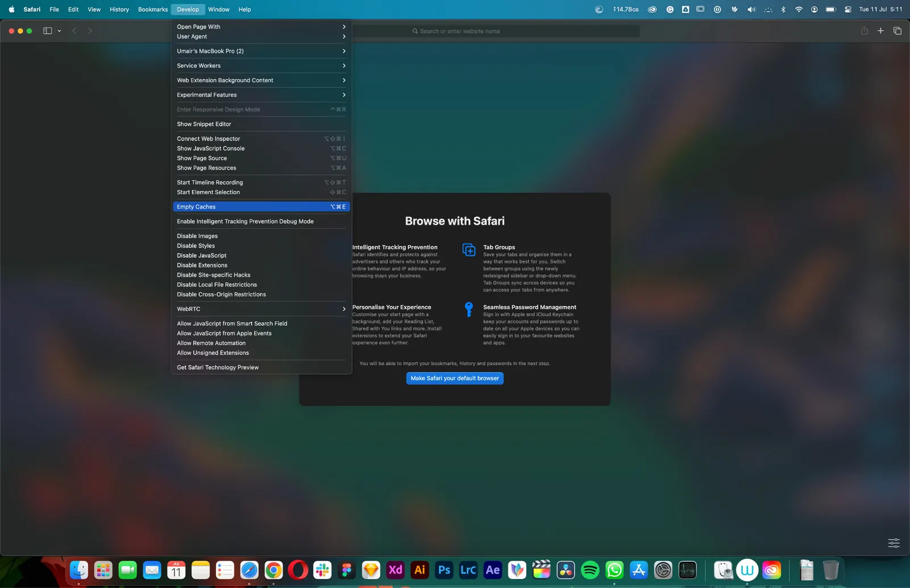910x588 pixels.
Task: Toggle Allow JavaScript from Smart Search Field
Action: (x=262, y=324)
